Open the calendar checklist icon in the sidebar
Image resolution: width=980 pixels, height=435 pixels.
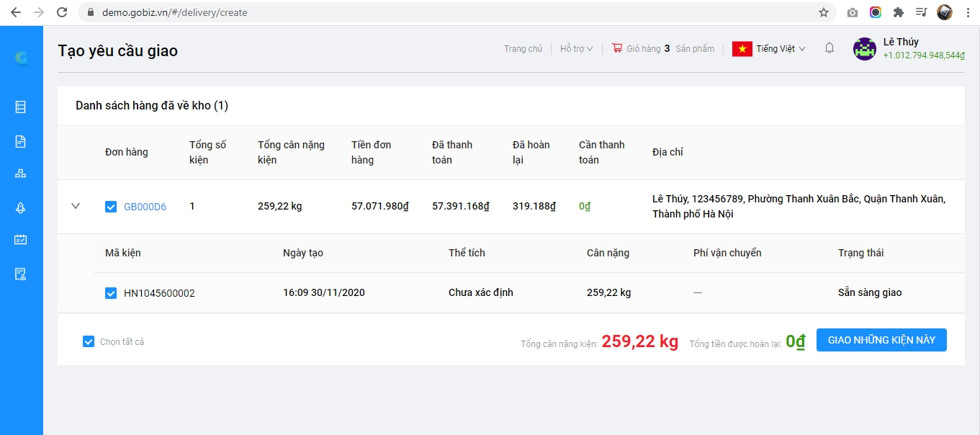[x=21, y=240]
